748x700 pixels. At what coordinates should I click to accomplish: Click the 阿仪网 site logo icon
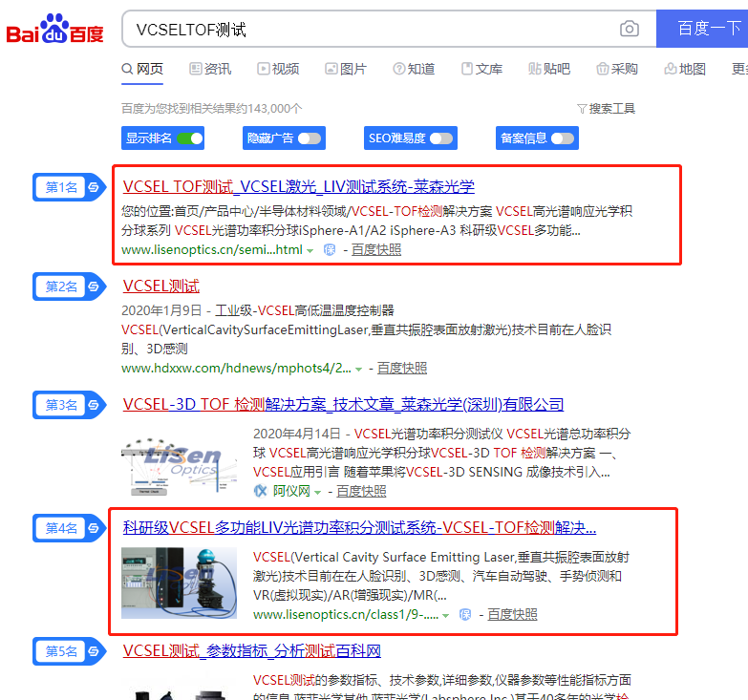(261, 491)
